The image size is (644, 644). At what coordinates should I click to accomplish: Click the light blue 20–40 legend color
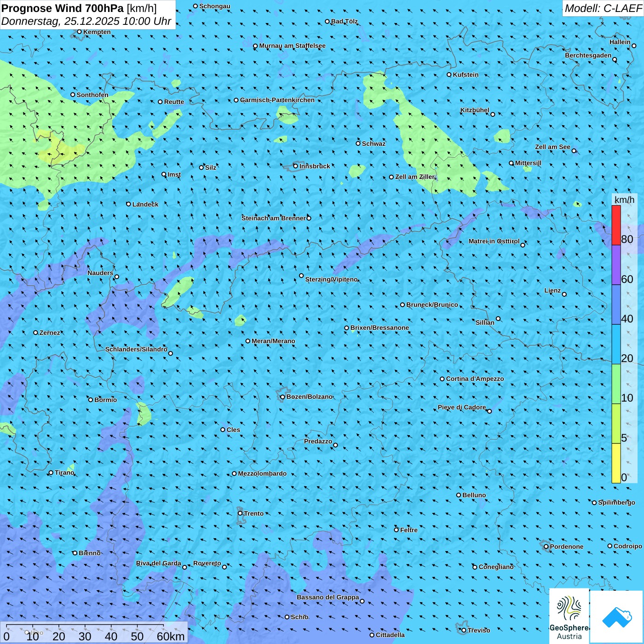(x=616, y=345)
